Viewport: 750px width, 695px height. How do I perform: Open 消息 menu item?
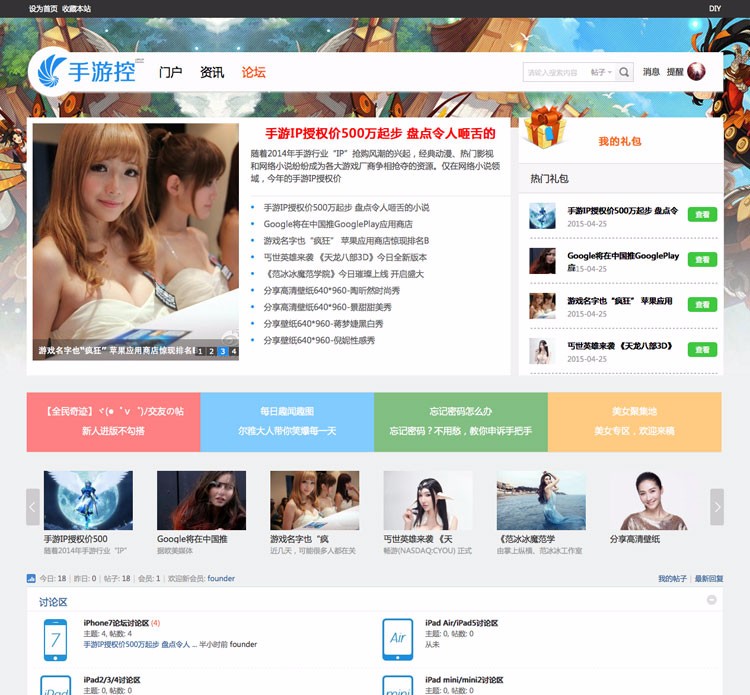click(651, 72)
